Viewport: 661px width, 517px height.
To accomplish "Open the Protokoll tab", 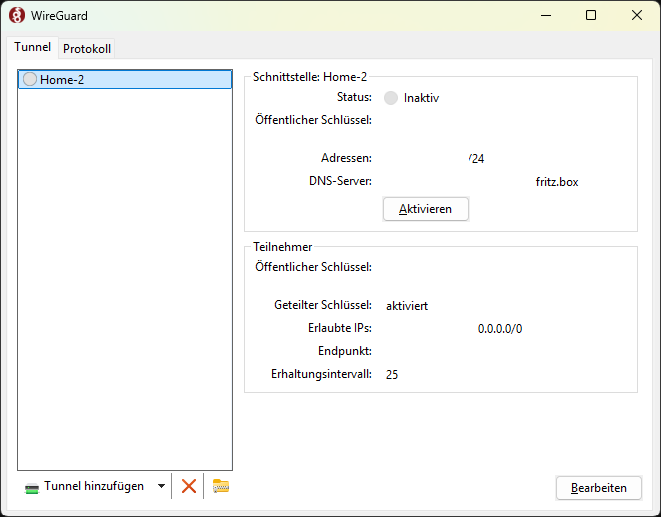I will pyautogui.click(x=87, y=48).
